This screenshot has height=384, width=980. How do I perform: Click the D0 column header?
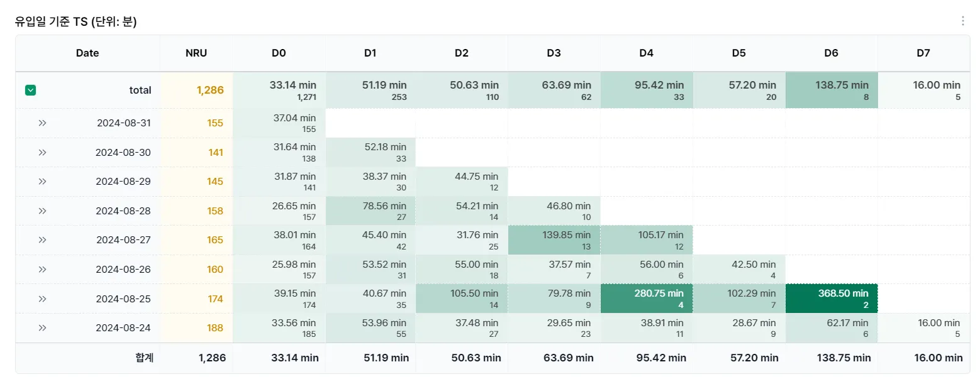coord(279,53)
